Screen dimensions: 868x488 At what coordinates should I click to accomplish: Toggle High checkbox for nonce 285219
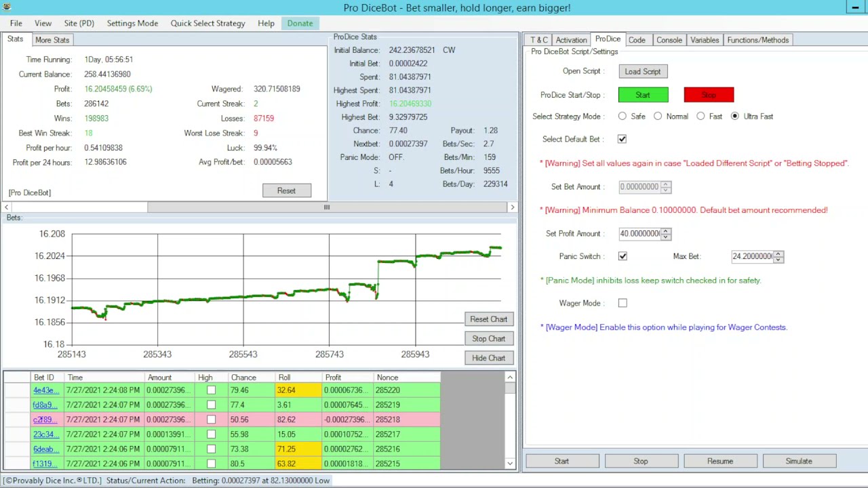point(211,405)
